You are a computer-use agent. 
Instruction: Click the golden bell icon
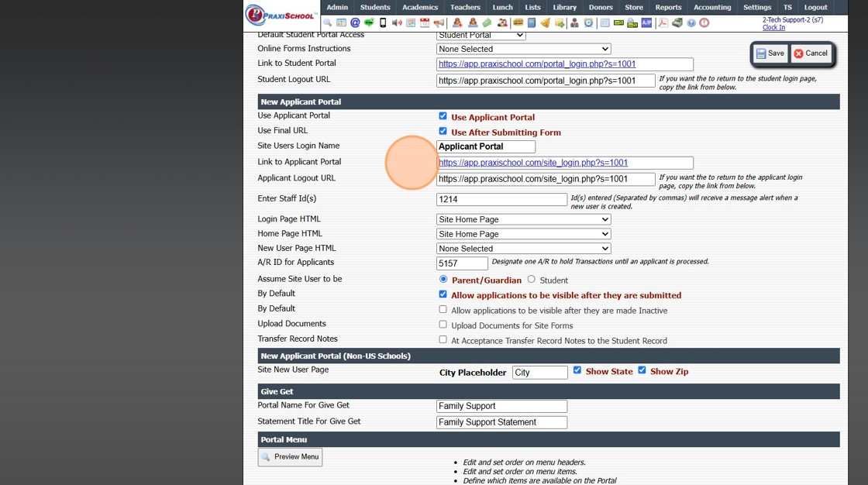(x=546, y=22)
